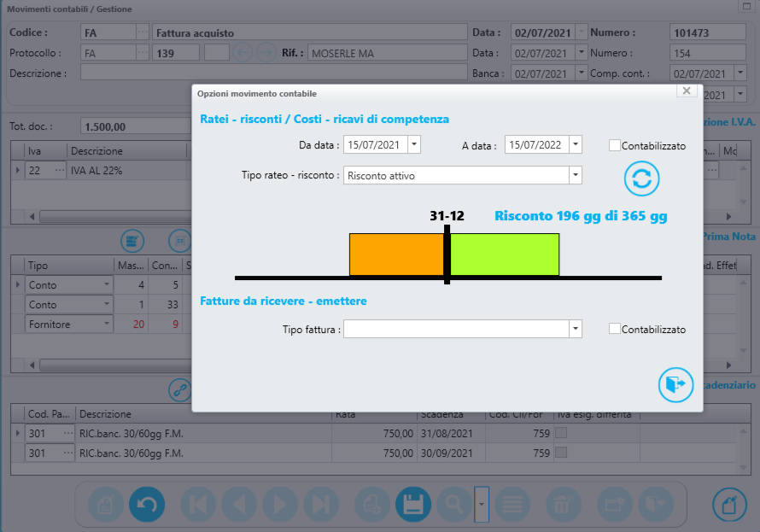Click the duplicate document icon in the bottom toolbar
Screen dimensions: 760x532
[x=372, y=505]
